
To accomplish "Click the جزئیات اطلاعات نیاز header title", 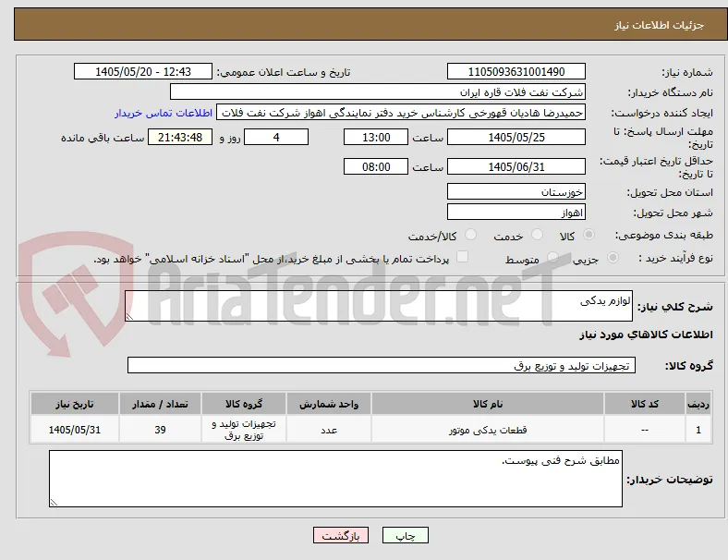I will [660, 25].
